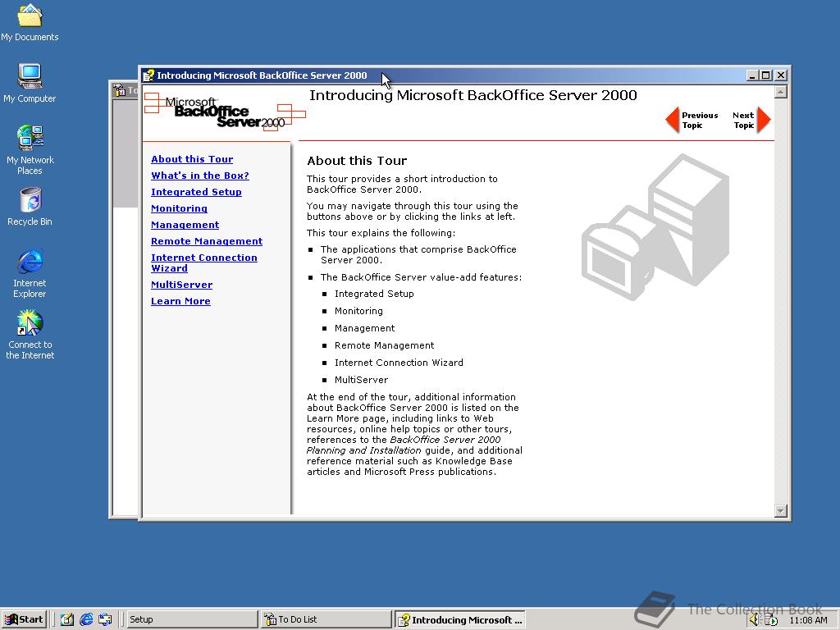The height and width of the screenshot is (630, 840).
Task: Click the tray icon beside the clock
Action: (x=771, y=620)
